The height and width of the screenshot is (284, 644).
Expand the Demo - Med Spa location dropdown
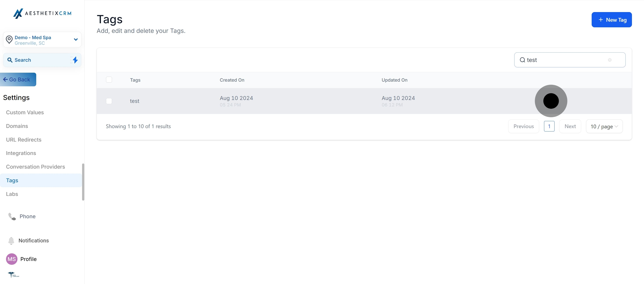(x=76, y=40)
